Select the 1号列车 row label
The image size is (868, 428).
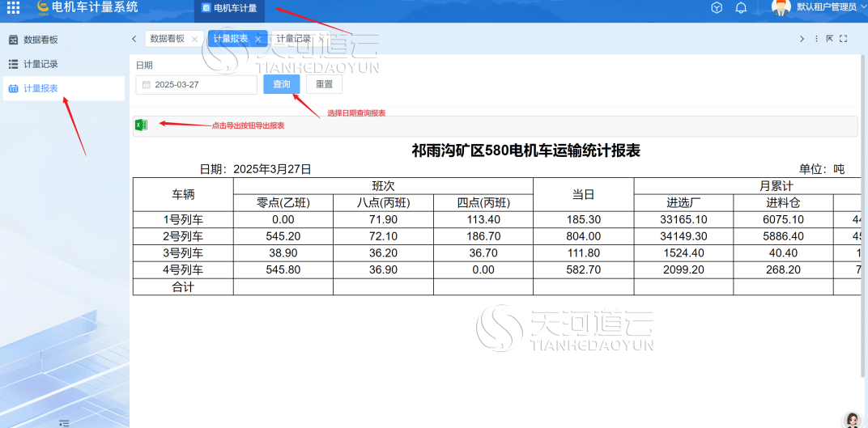pyautogui.click(x=183, y=219)
